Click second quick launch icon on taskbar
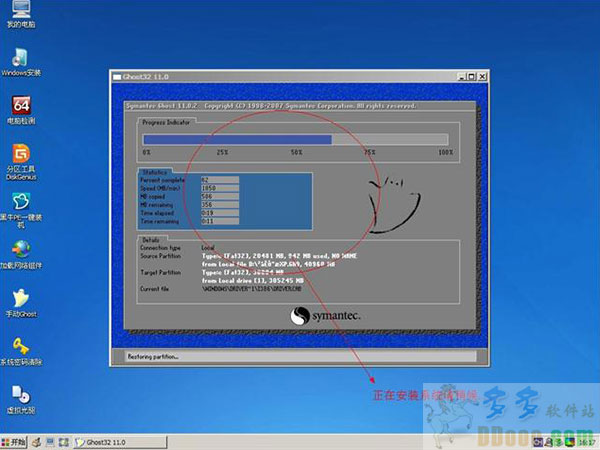Screen dimensions: 600x450 click(x=50, y=442)
